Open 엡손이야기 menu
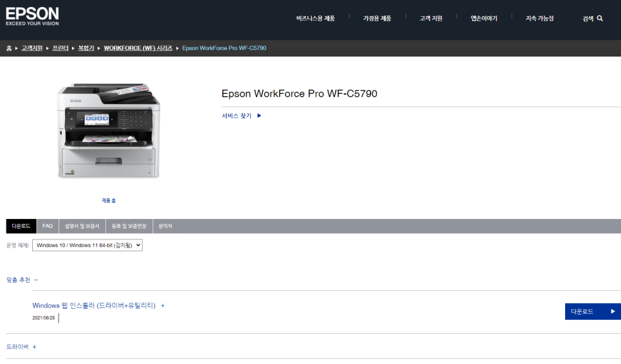Screen dimensions: 621x364 [483, 18]
